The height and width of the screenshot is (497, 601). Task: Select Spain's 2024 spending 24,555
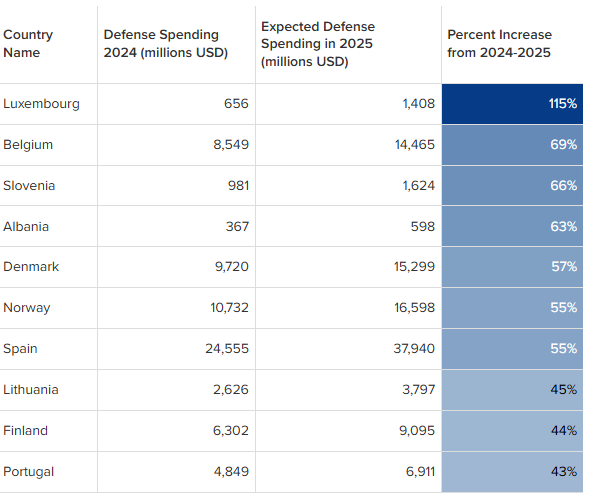[x=227, y=349]
